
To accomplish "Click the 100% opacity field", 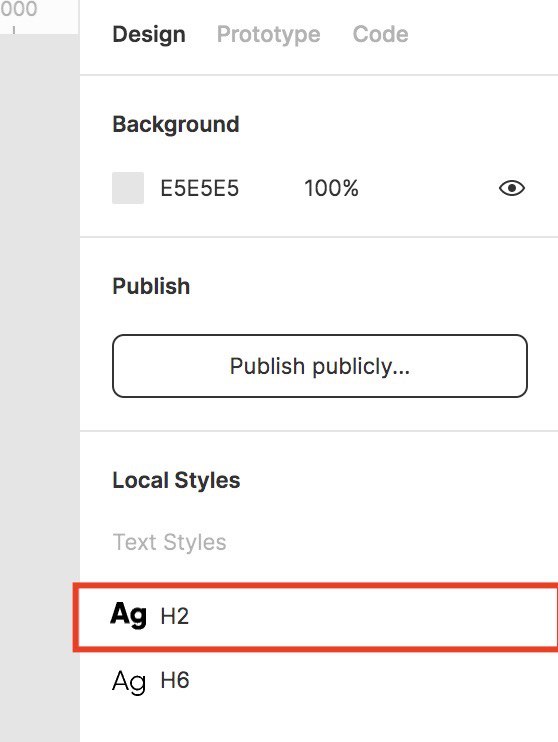I will coord(331,188).
